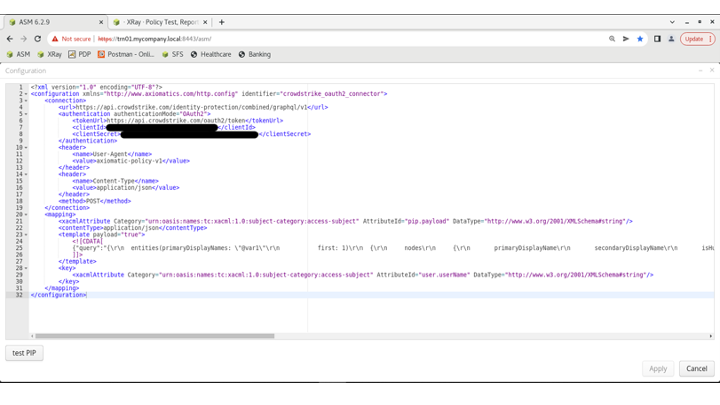Click the Cancel button

coord(695,368)
